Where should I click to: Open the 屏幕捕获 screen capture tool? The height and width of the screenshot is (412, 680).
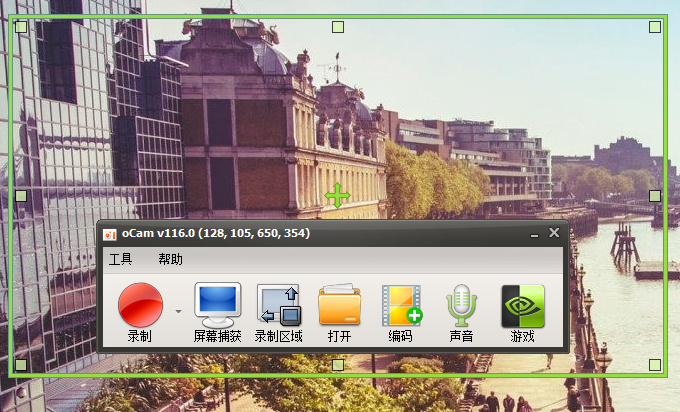[217, 312]
